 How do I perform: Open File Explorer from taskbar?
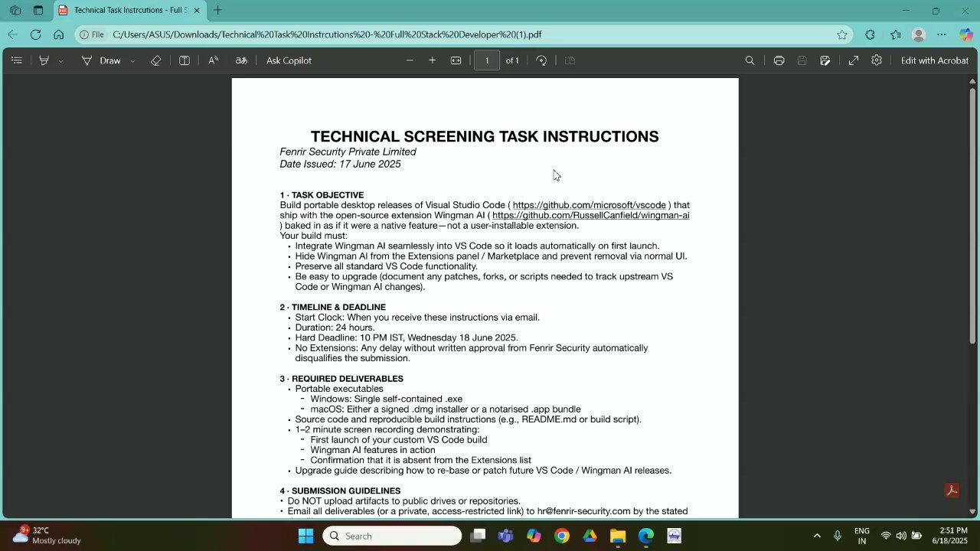(x=618, y=536)
